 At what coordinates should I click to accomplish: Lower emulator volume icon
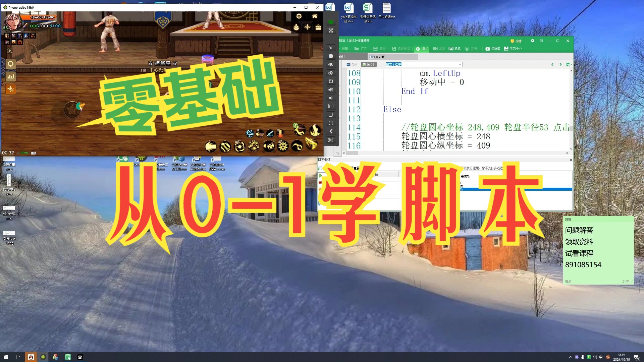[x=331, y=98]
